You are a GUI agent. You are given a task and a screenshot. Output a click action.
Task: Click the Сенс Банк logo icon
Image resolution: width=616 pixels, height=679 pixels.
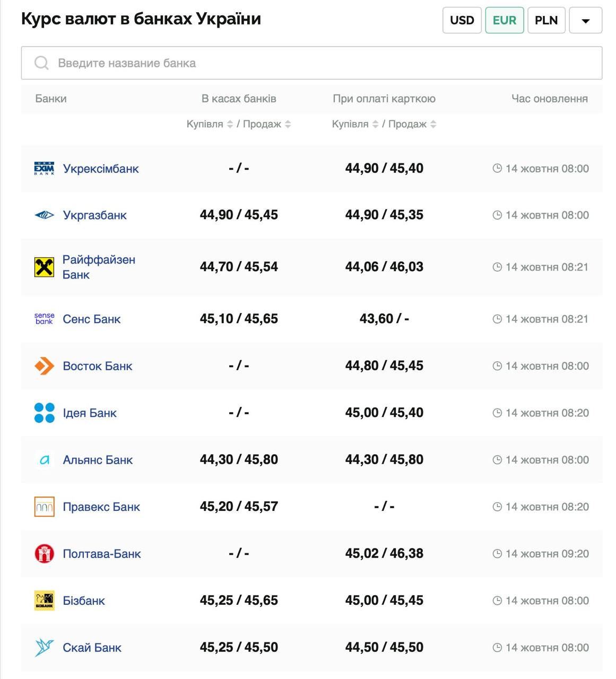tap(44, 319)
